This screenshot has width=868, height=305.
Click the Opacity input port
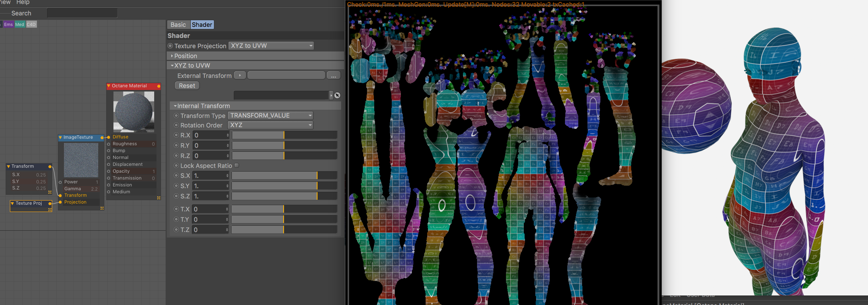point(108,172)
